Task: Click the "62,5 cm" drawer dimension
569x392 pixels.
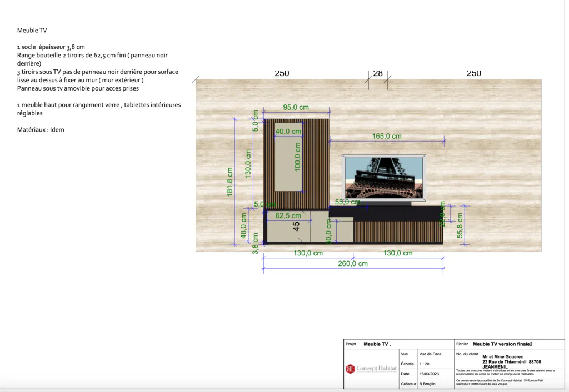Action: point(288,216)
